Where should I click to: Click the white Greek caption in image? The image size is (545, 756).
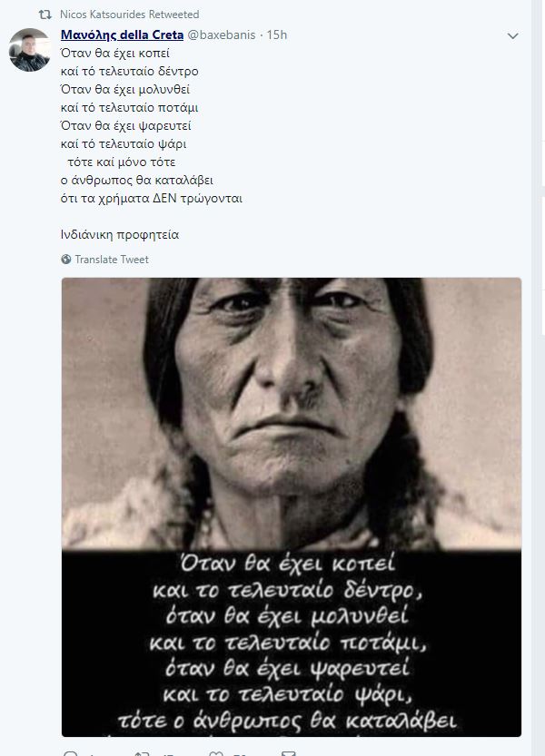pyautogui.click(x=288, y=643)
